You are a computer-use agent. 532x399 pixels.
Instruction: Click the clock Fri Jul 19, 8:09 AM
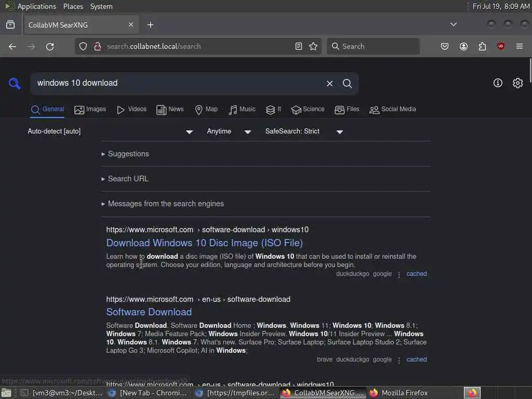click(501, 6)
